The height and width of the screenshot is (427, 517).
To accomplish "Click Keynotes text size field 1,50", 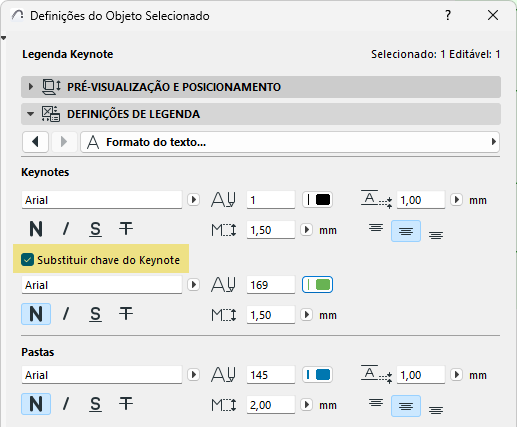I will (271, 230).
